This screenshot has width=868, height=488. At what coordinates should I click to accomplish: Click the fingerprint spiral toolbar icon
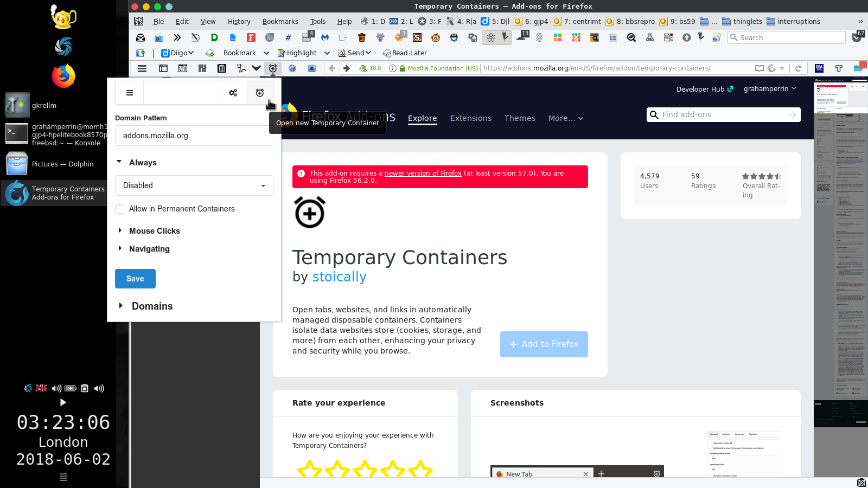pyautogui.click(x=539, y=37)
